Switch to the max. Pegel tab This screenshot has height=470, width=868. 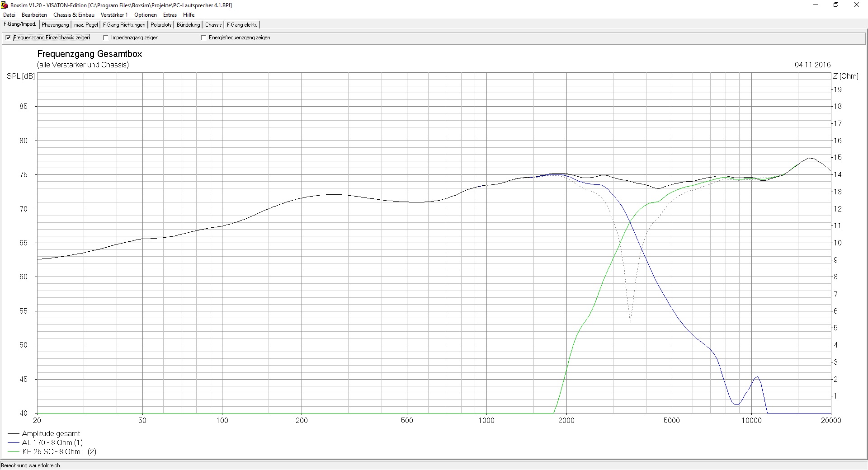click(x=86, y=25)
